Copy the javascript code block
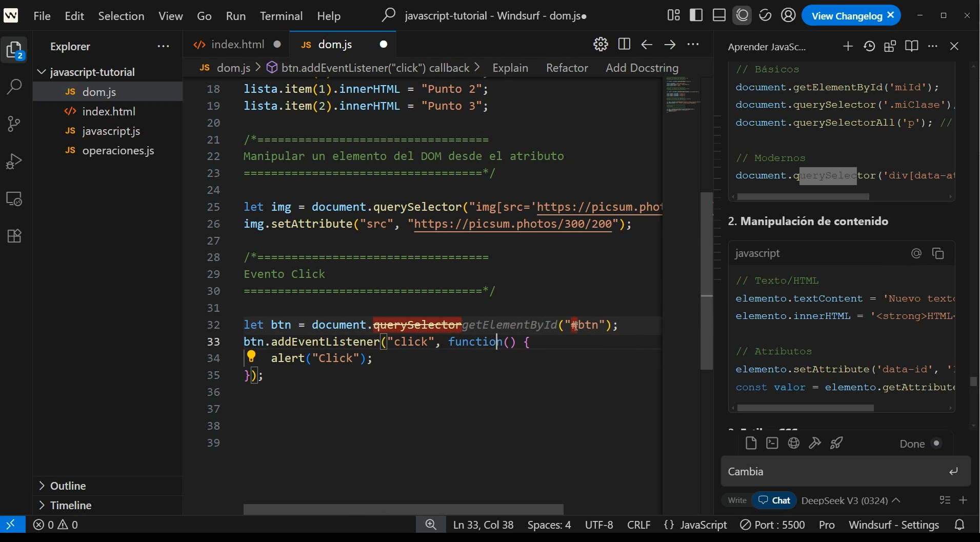The image size is (980, 542). tap(938, 253)
